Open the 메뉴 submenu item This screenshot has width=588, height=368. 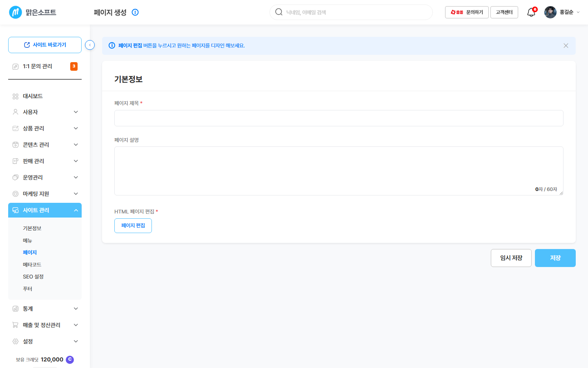click(x=27, y=240)
